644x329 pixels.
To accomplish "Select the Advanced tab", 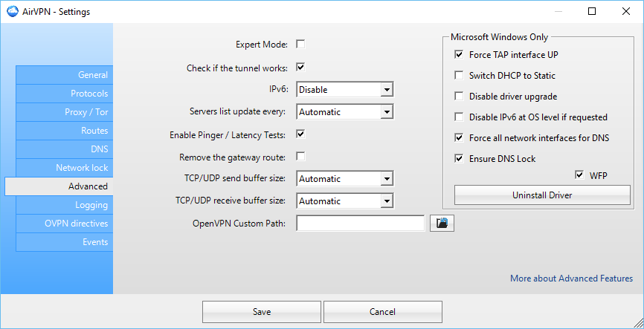I will 59,186.
